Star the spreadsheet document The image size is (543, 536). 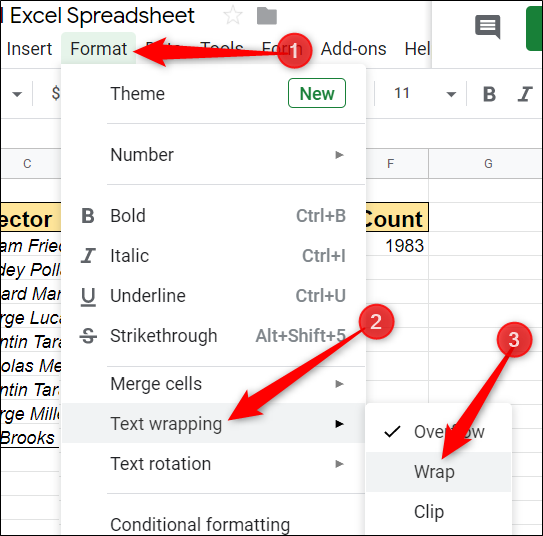tap(233, 15)
